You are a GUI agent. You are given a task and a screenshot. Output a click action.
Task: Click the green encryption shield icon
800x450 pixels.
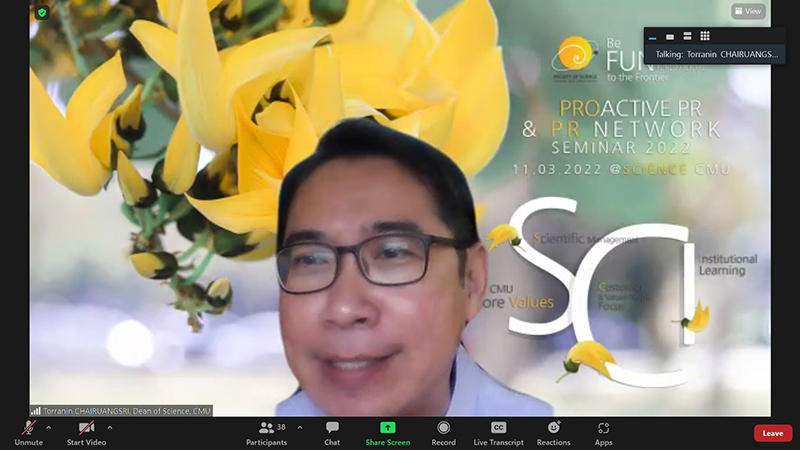pos(42,12)
